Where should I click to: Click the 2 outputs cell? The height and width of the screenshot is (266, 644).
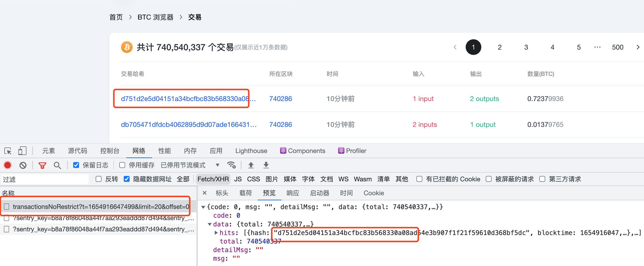point(484,99)
